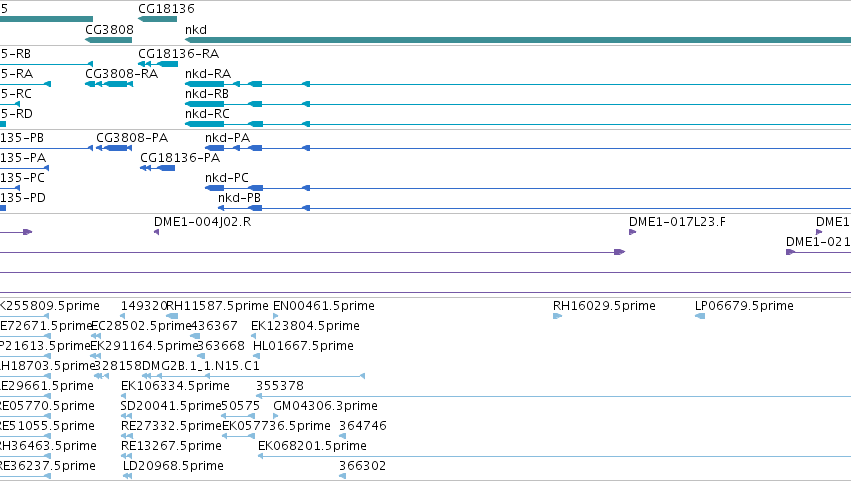Select the CG3808 gene label

[x=109, y=30]
